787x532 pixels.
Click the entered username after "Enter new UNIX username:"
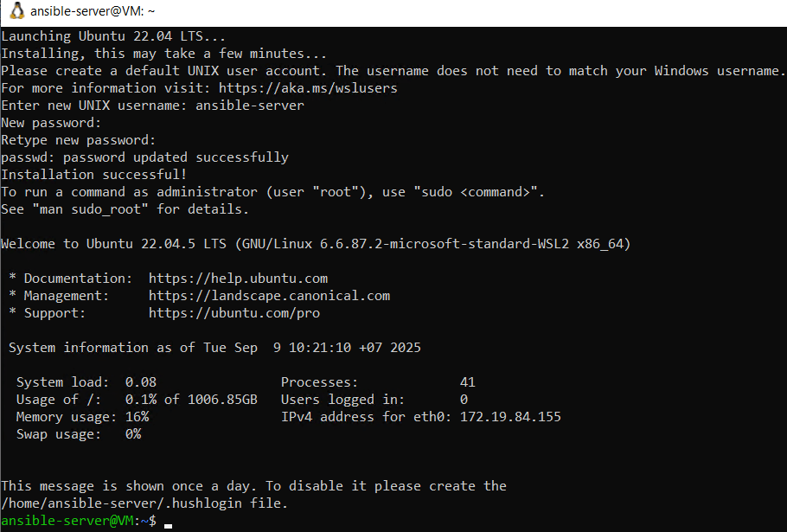coord(250,106)
